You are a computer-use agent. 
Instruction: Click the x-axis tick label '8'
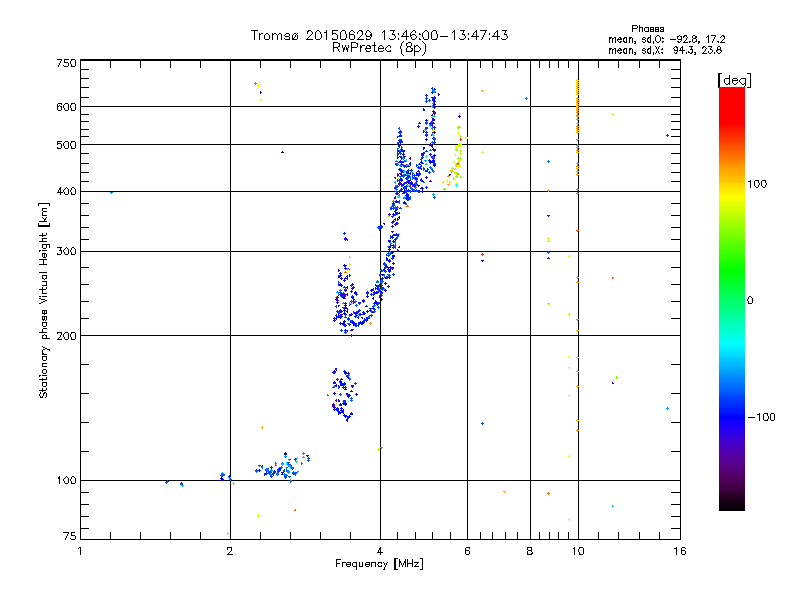point(530,551)
